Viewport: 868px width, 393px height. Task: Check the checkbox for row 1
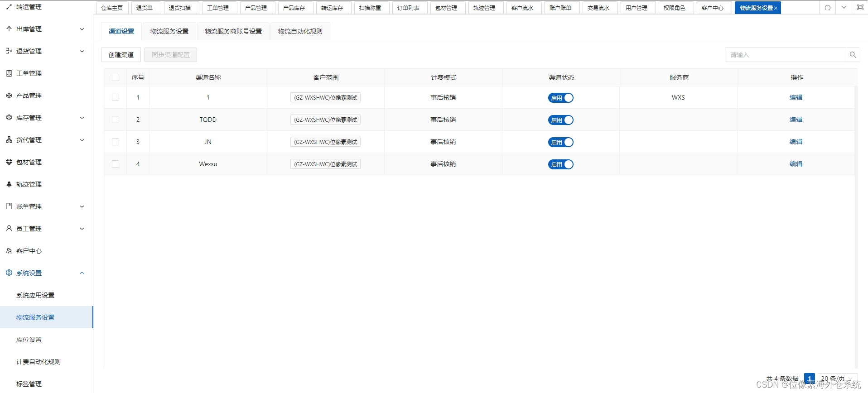[x=116, y=97]
